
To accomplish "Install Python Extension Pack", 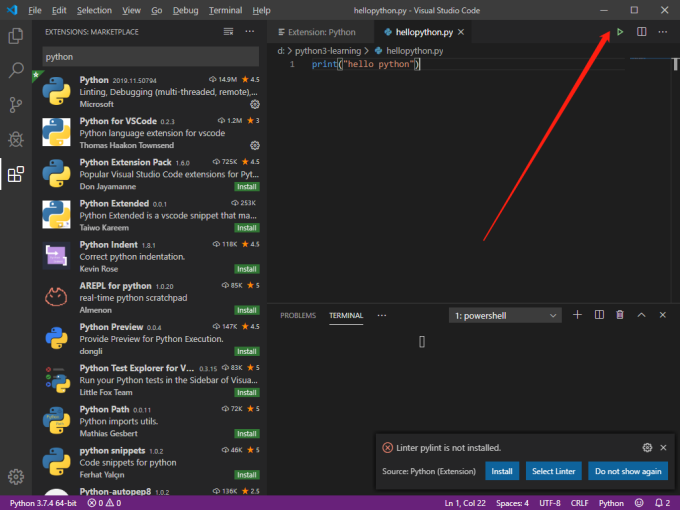I will click(x=247, y=187).
